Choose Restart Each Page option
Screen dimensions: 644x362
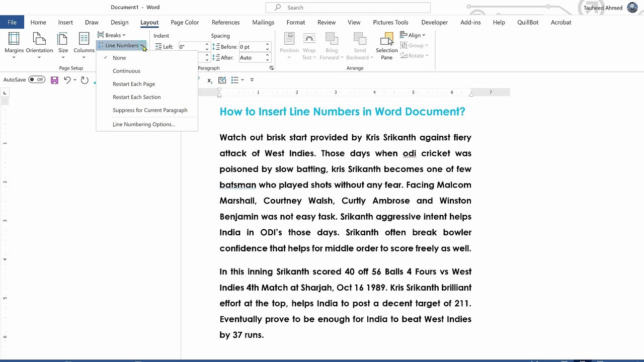134,84
